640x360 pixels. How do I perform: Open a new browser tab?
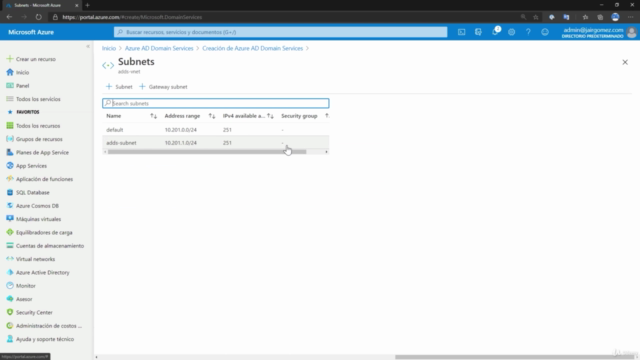click(x=87, y=5)
